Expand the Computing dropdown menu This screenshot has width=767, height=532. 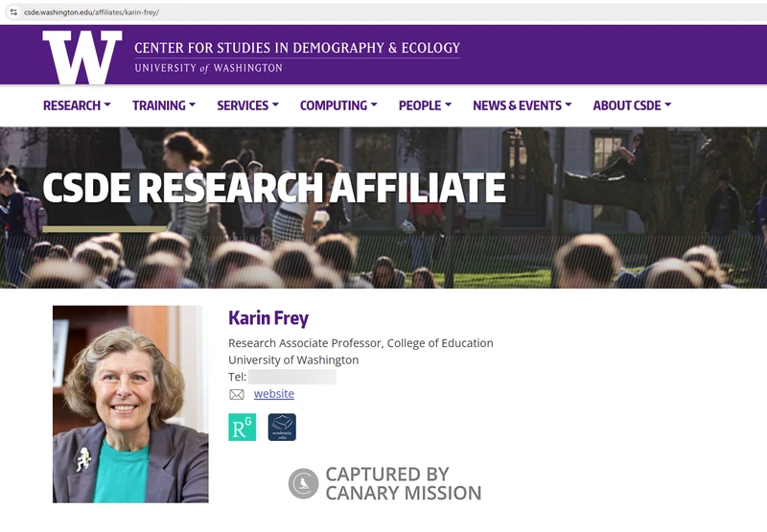(338, 105)
